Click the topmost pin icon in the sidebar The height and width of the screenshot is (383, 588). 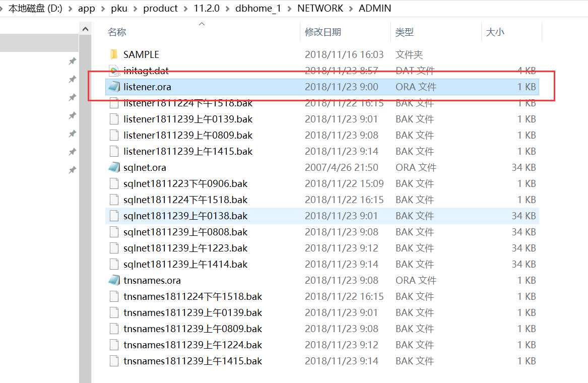[x=73, y=61]
